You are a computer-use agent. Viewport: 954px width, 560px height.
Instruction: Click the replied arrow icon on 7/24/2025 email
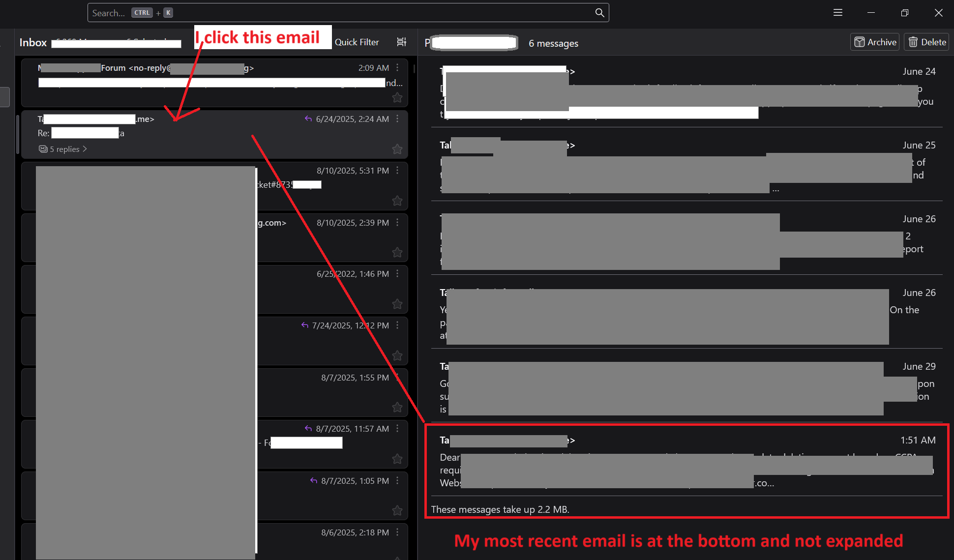tap(305, 325)
